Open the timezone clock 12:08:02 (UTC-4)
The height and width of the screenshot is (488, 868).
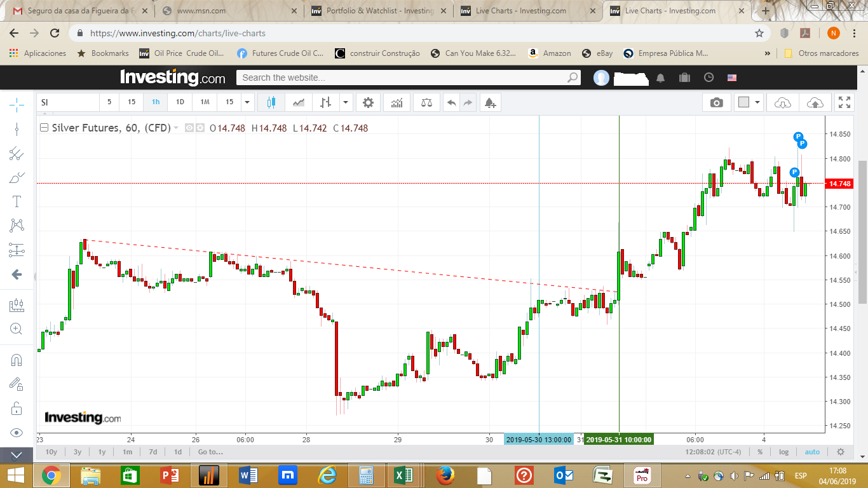click(x=714, y=452)
